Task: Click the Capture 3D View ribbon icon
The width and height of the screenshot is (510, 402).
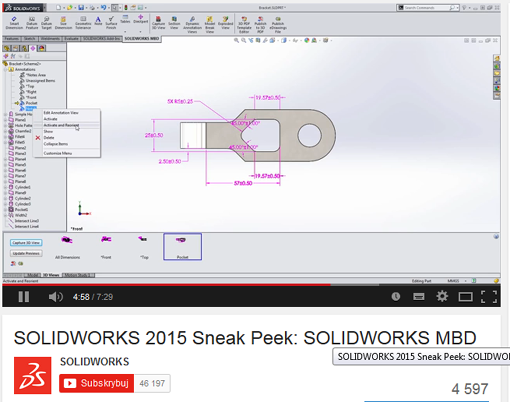Action: coord(158,23)
